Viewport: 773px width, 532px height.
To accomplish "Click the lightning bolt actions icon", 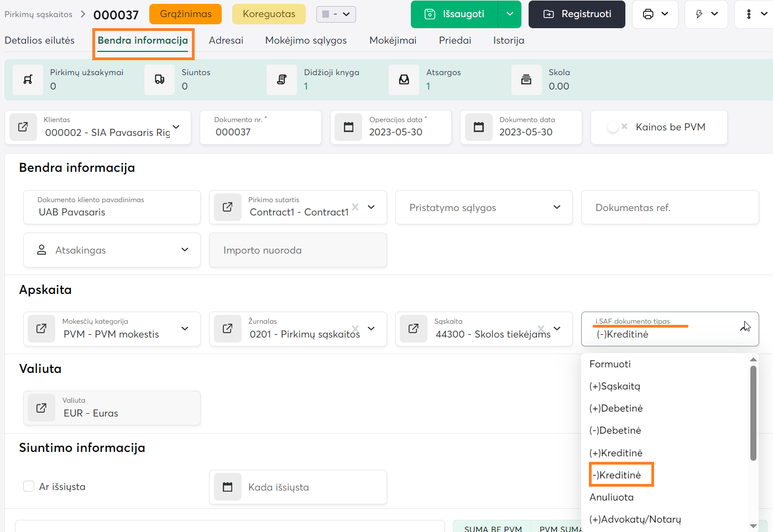I will click(699, 14).
